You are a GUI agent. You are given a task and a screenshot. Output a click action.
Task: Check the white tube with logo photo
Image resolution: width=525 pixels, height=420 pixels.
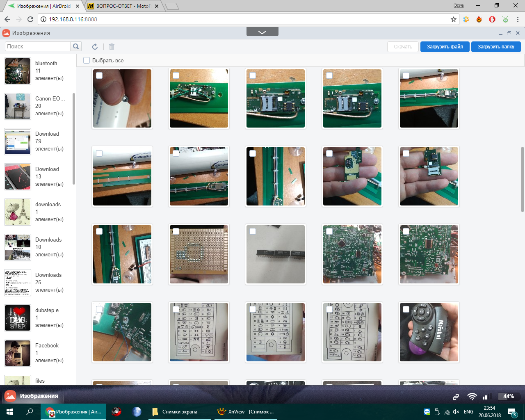click(99, 153)
